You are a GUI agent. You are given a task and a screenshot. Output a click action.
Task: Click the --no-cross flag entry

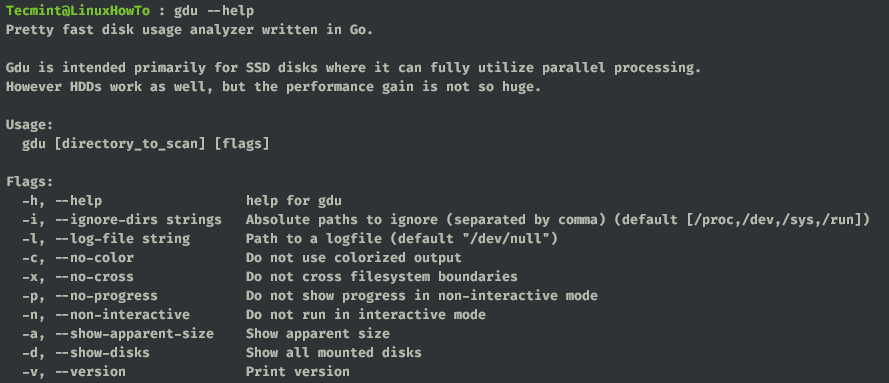click(x=78, y=277)
